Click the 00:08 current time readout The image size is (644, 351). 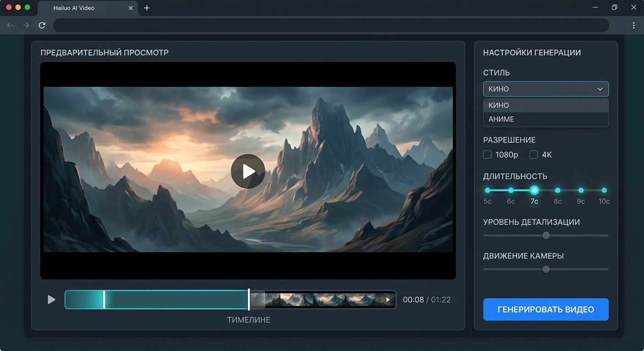413,300
